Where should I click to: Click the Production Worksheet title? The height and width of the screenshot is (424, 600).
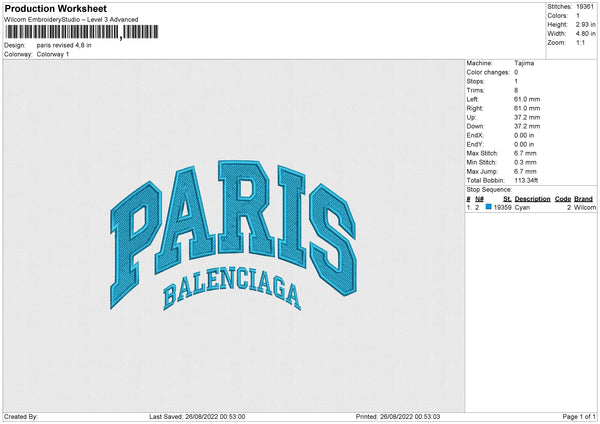[x=55, y=9]
